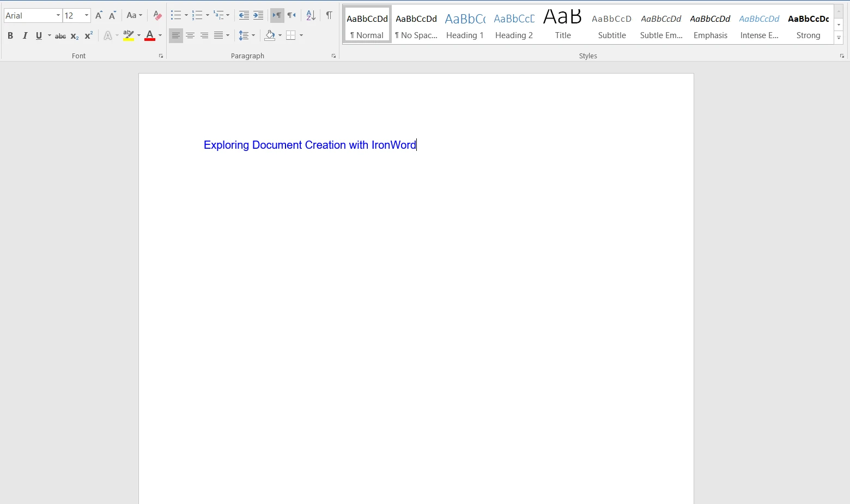
Task: Increase font size with grow icon
Action: [x=99, y=16]
